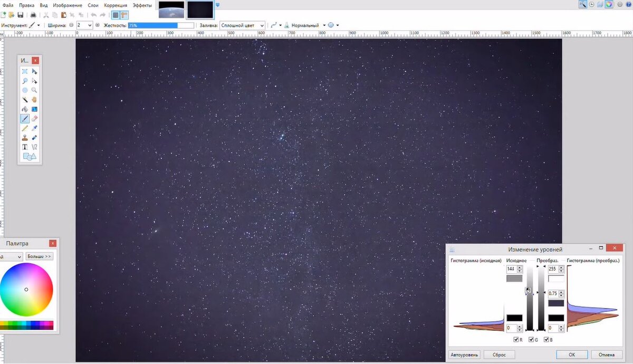Expand the image list arrow beside thumbnails
This screenshot has height=364, width=633.
(218, 5)
